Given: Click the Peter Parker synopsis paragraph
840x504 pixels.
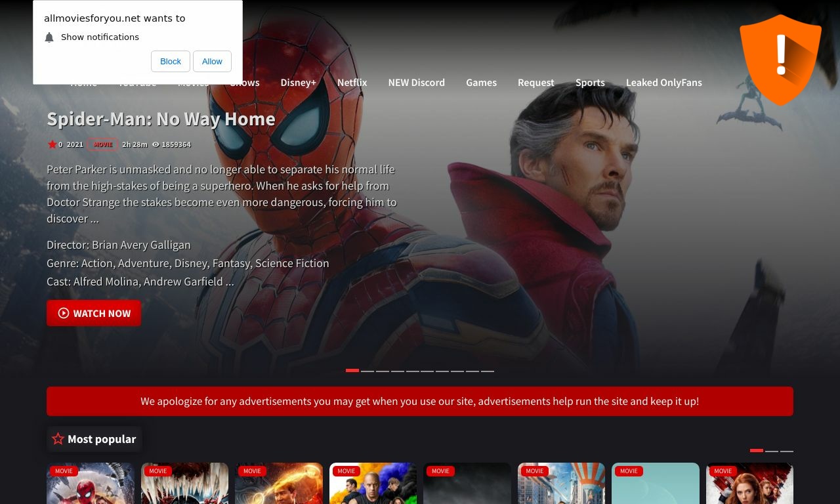Looking at the screenshot, I should click(222, 194).
